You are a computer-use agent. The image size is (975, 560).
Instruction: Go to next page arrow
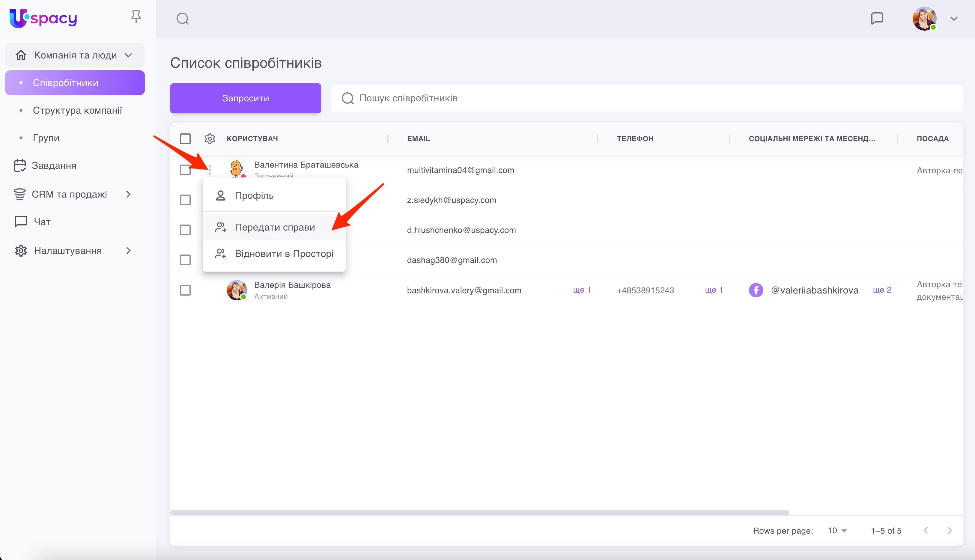(x=950, y=530)
